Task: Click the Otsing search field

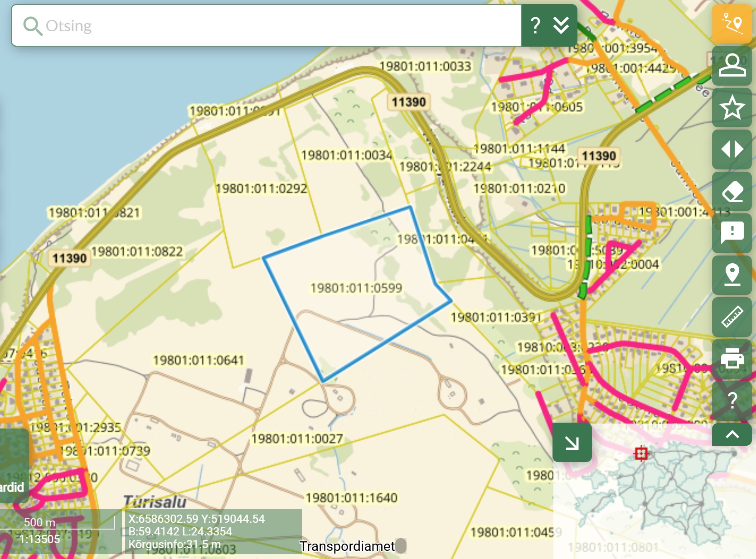Action: click(x=266, y=25)
